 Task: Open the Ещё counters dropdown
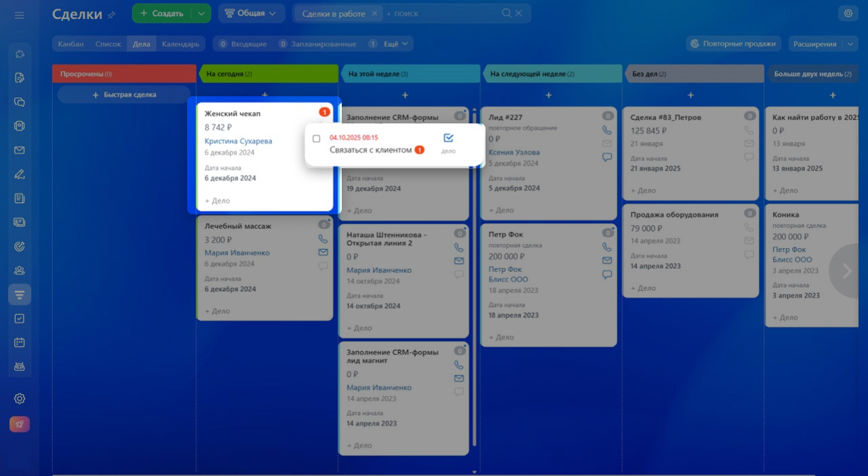(x=398, y=44)
